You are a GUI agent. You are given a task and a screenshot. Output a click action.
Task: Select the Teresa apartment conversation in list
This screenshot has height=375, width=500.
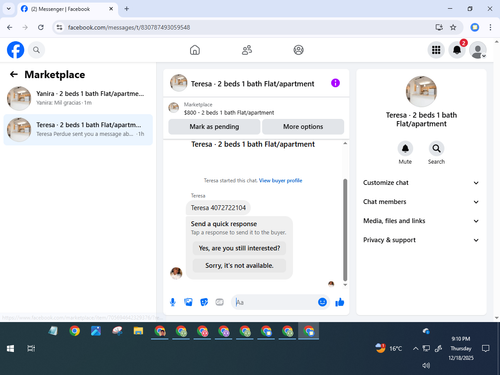[x=78, y=130]
